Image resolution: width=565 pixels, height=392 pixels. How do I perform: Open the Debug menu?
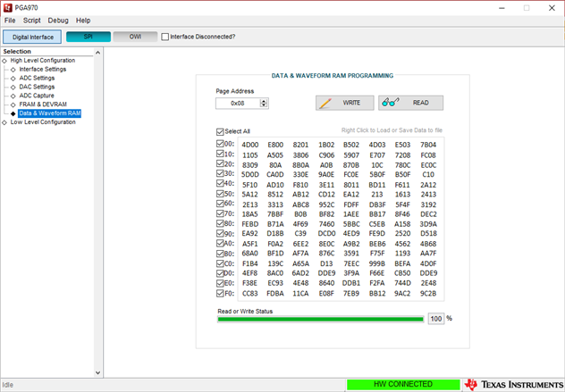pos(58,21)
